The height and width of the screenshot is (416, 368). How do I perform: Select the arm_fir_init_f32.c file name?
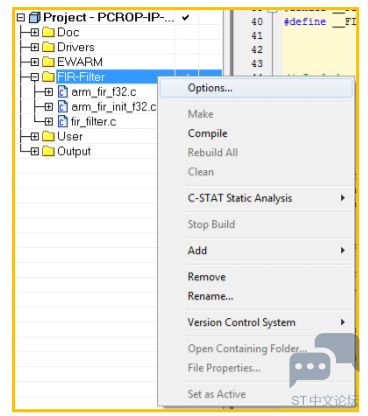tap(114, 107)
